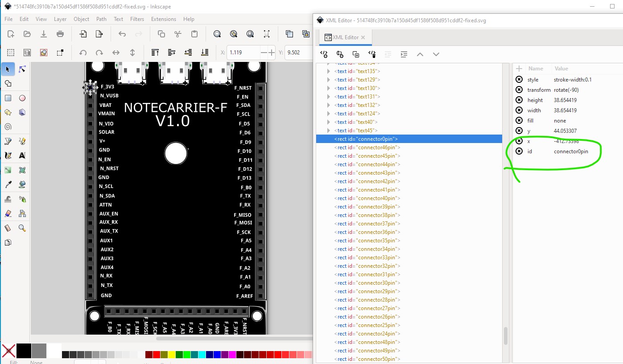623x364 pixels.
Task: Select the Color dropper tool
Action: 8,184
